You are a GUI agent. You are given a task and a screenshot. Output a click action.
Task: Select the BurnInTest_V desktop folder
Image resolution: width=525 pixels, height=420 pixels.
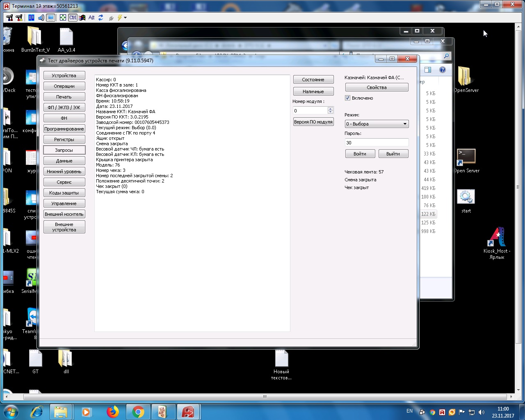pos(35,40)
